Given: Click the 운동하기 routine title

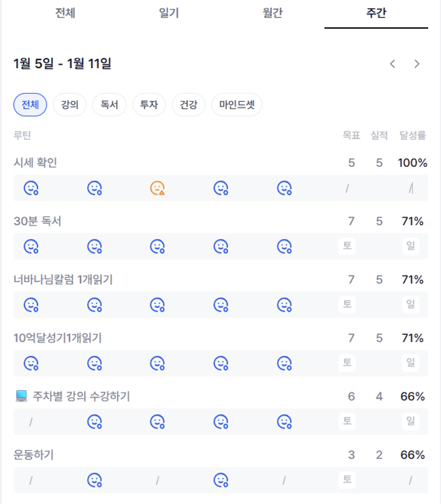Looking at the screenshot, I should pyautogui.click(x=34, y=455).
